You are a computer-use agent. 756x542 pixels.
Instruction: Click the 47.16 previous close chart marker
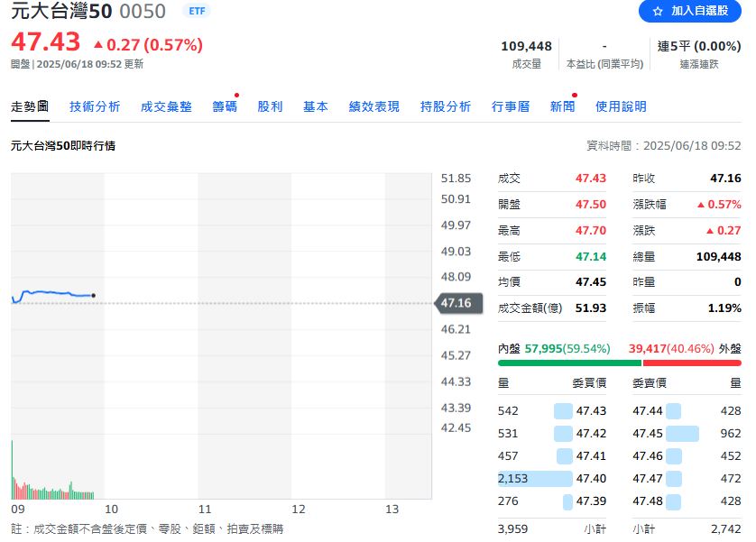[x=459, y=303]
